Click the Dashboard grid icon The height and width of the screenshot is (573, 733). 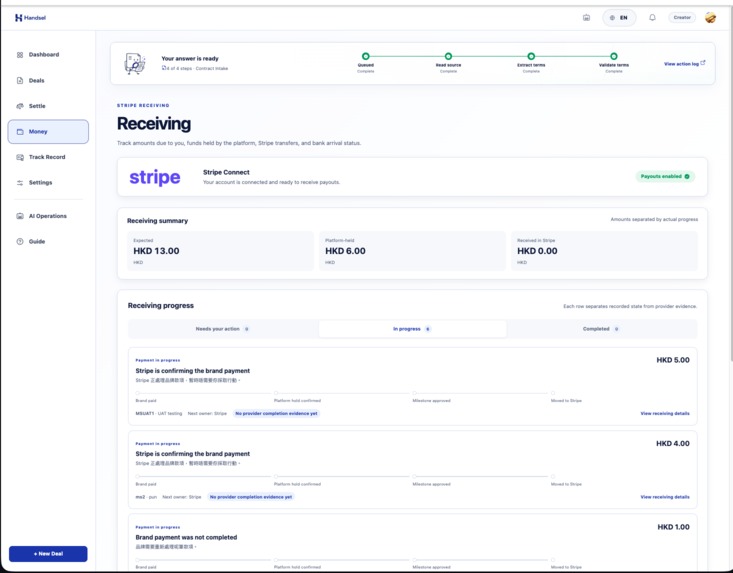pos(20,55)
